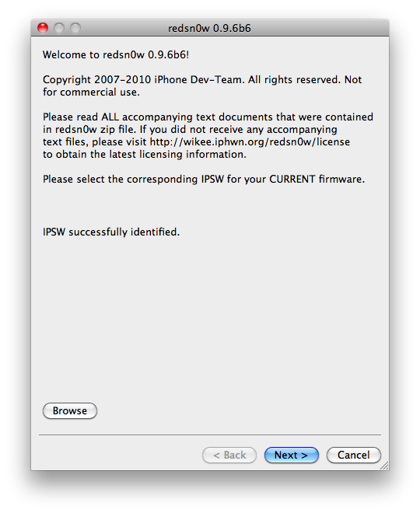Click the resize grip at window corner
420x513 pixels.
point(384,466)
